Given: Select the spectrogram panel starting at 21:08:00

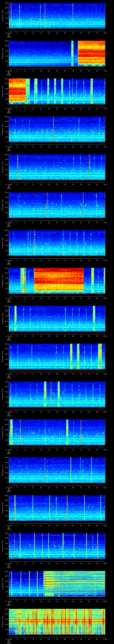Looking at the screenshot, I should tap(57, 167).
